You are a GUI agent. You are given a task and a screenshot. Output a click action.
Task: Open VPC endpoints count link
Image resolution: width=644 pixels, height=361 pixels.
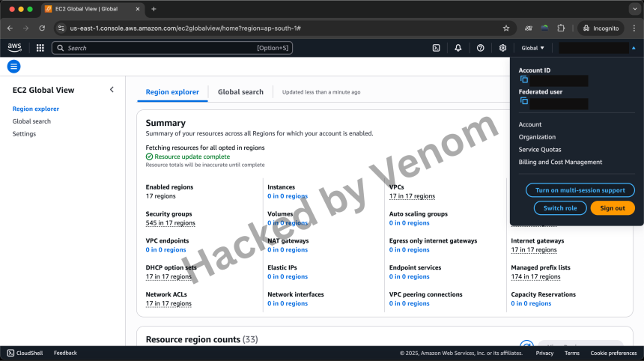pos(165,249)
